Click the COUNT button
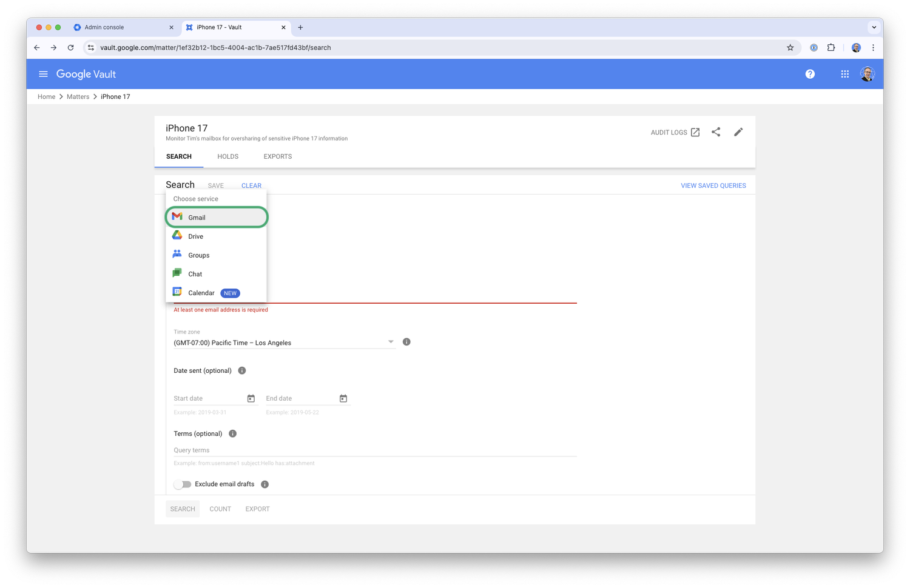 (x=220, y=509)
